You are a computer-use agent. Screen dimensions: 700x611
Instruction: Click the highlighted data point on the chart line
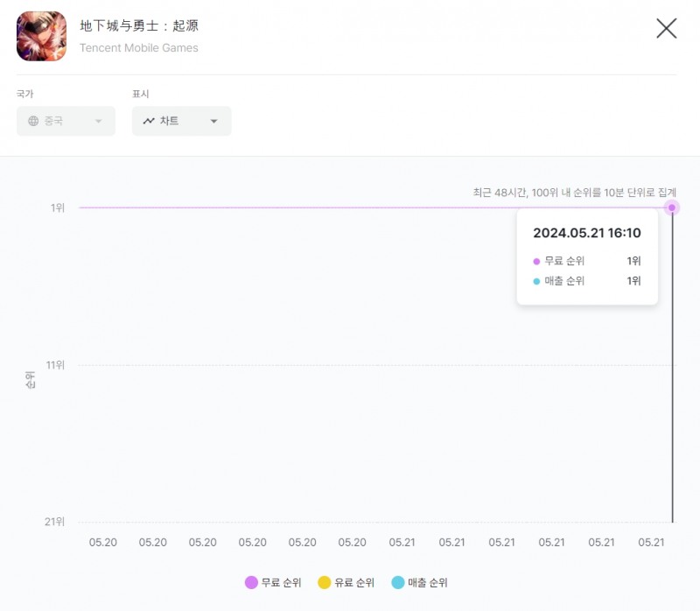[x=671, y=207]
